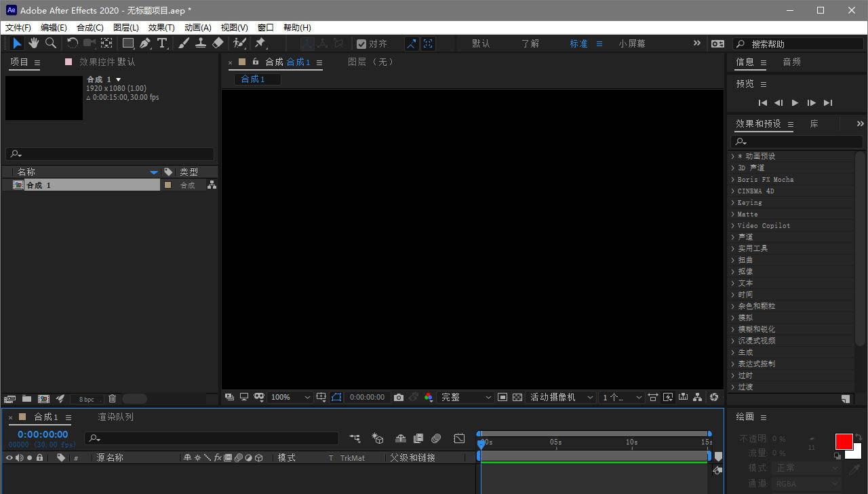This screenshot has height=494, width=868.
Task: Switch to the 默认 workspace
Action: click(481, 43)
